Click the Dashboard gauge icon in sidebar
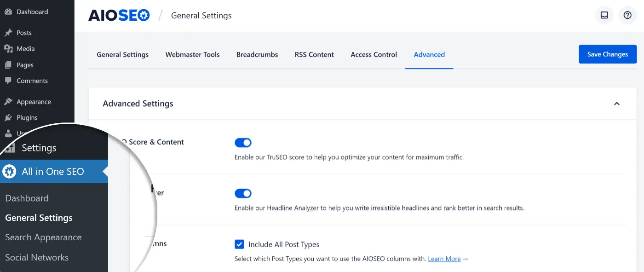644x272 pixels. [x=8, y=12]
